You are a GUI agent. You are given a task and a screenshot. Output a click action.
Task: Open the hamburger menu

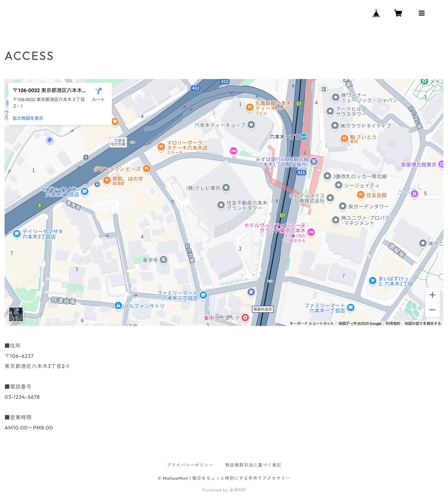click(422, 13)
